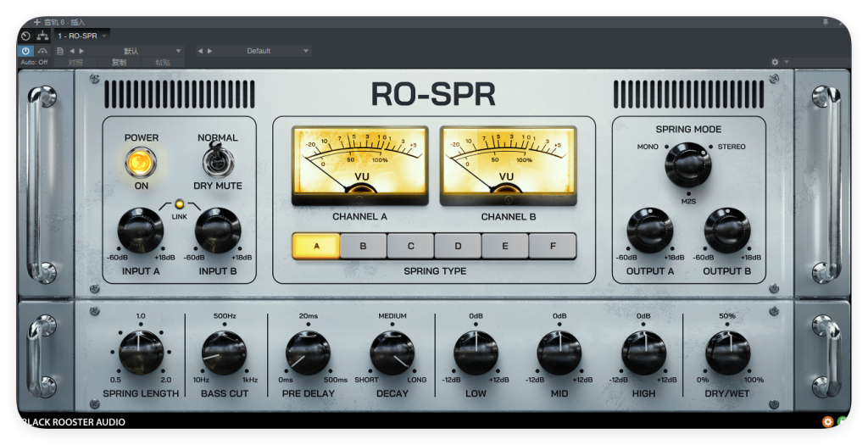Switch off the glowing POWER lamp
Screen dimensions: 868x445
click(x=141, y=162)
